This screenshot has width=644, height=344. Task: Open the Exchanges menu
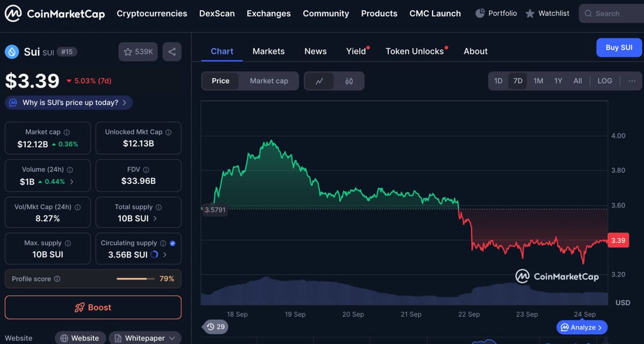[x=269, y=13]
